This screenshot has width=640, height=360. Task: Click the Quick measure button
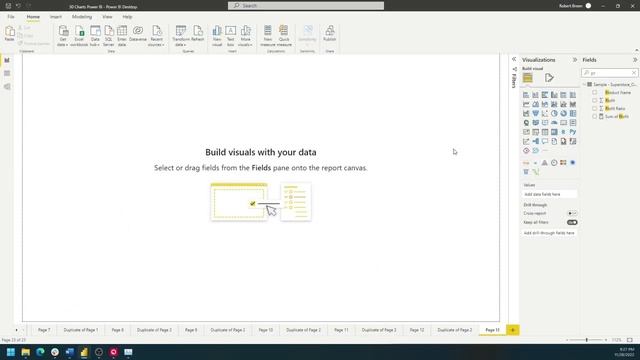[x=284, y=36]
